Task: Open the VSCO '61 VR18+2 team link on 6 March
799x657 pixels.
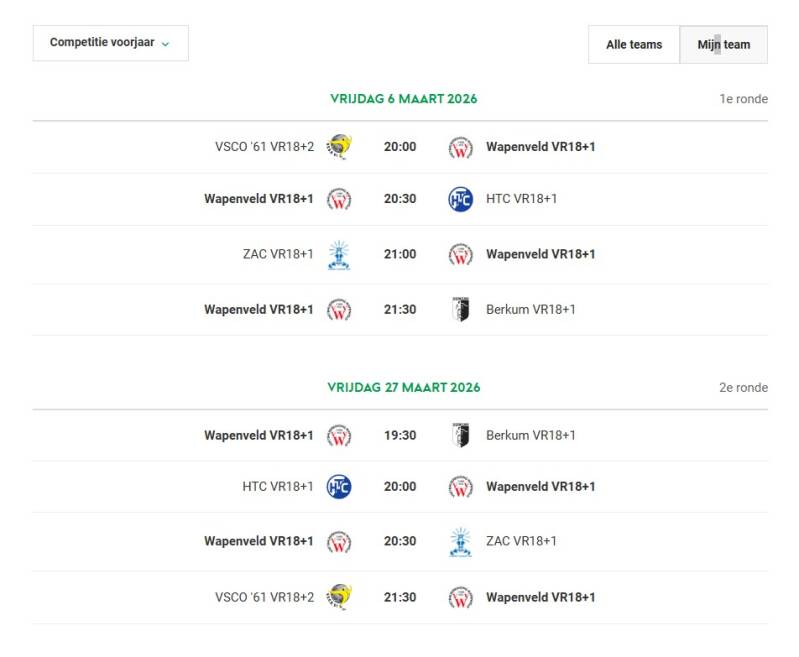Action: [264, 147]
